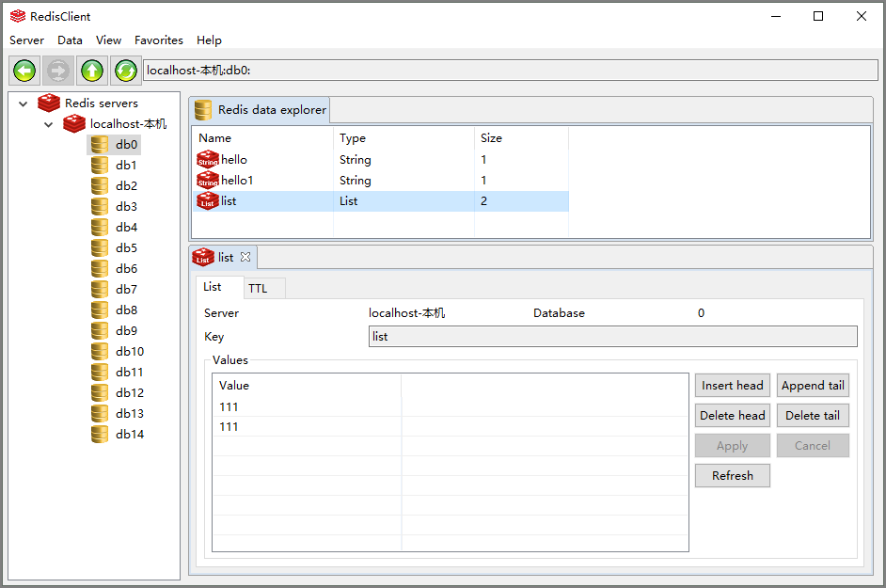
Task: Click the String icon of hello1 key
Action: 207,181
